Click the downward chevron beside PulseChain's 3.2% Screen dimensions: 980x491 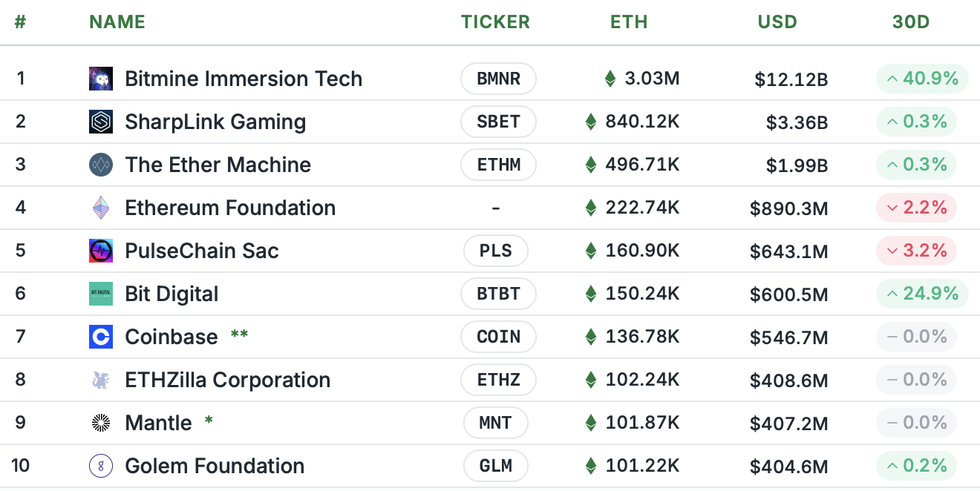(x=893, y=251)
